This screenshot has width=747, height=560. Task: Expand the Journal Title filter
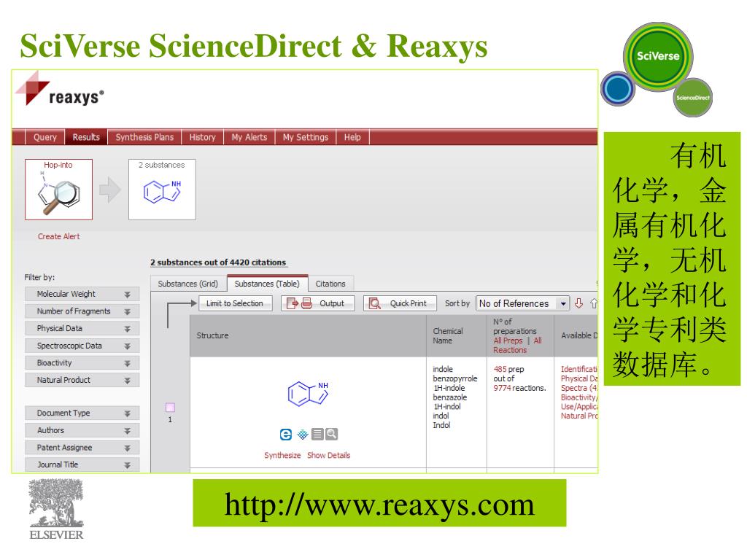coord(82,464)
